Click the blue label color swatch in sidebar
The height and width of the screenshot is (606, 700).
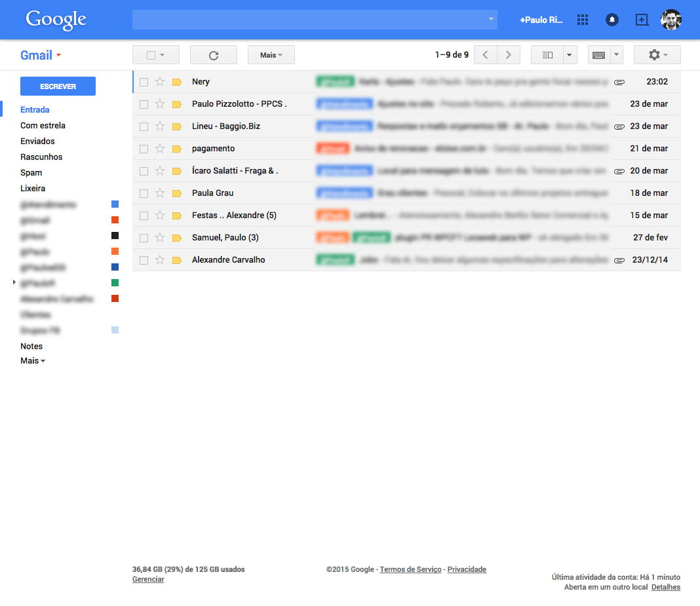coord(115,204)
